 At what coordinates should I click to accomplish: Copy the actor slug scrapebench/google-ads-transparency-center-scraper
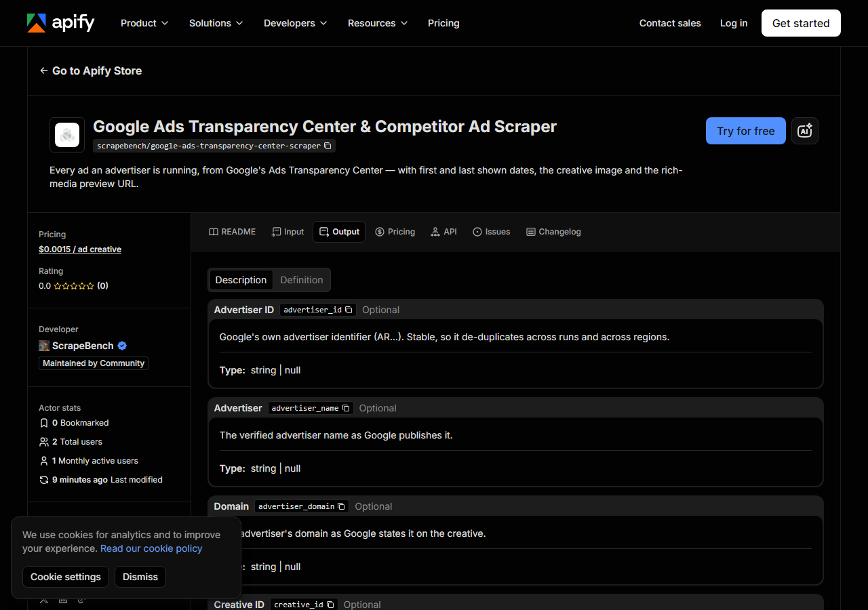tap(328, 146)
